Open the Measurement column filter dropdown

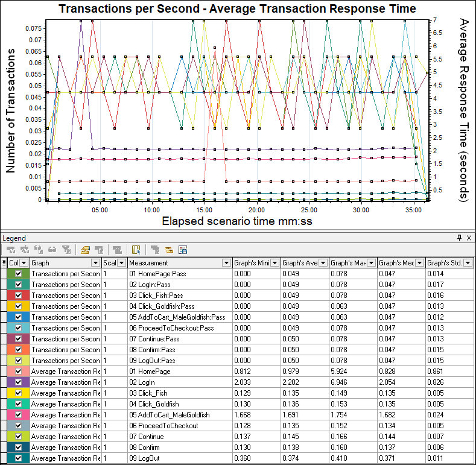tap(226, 263)
